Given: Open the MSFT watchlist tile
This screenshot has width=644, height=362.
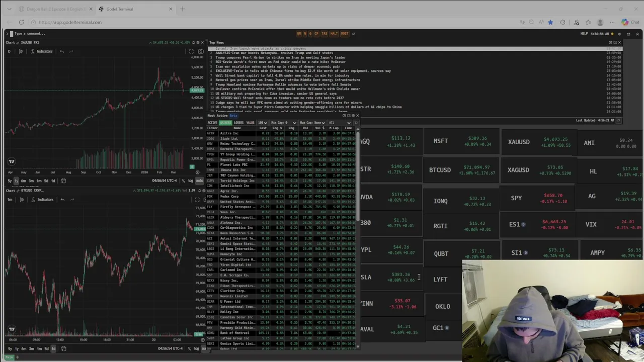Looking at the screenshot, I should coord(461,141).
